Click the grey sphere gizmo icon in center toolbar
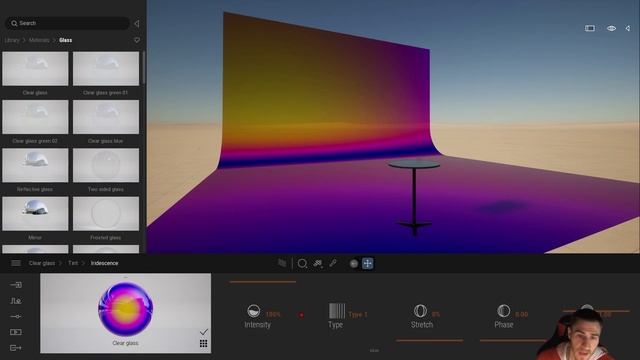The height and width of the screenshot is (360, 640). 354,264
